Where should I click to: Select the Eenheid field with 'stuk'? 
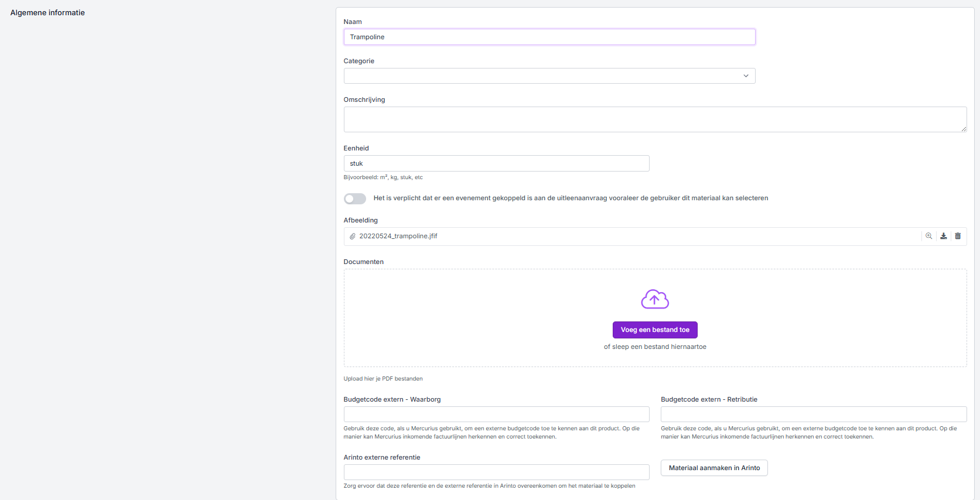point(496,163)
